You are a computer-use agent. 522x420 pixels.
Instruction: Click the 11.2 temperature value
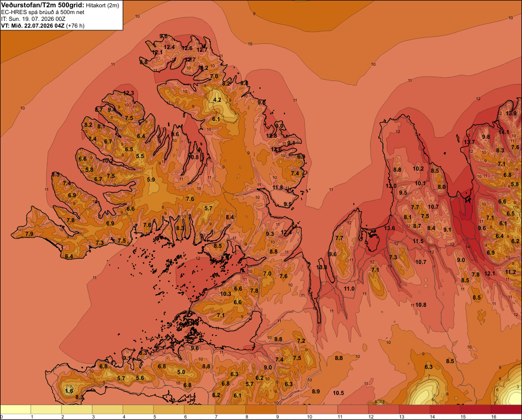click(511, 272)
